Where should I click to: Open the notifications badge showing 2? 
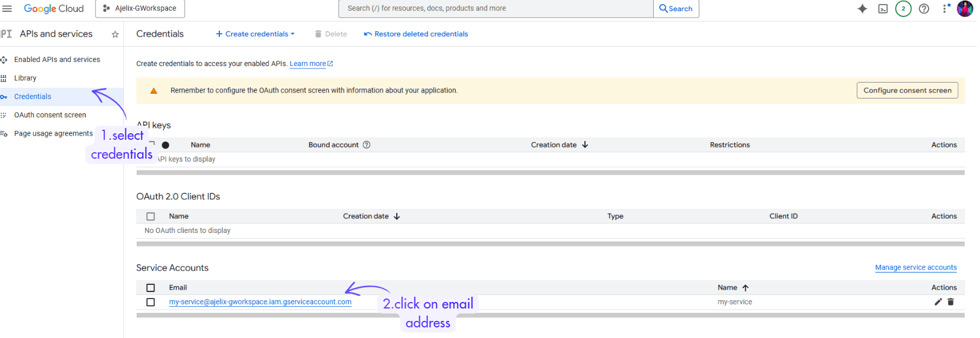click(903, 9)
